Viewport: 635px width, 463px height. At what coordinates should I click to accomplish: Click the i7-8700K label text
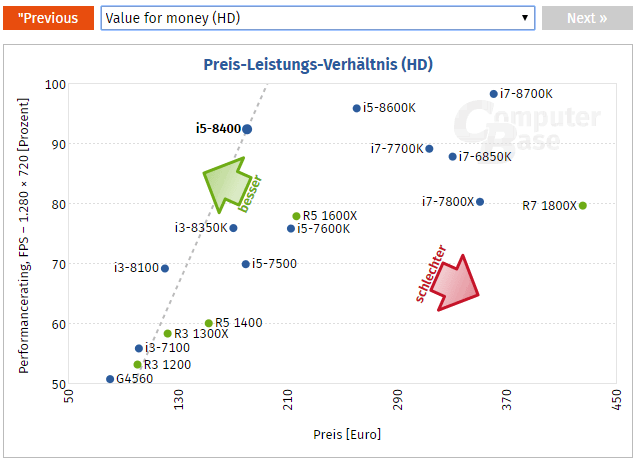(x=526, y=94)
